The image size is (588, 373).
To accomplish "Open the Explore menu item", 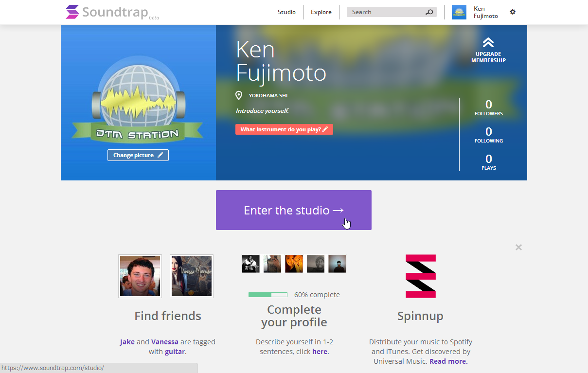I will (321, 12).
